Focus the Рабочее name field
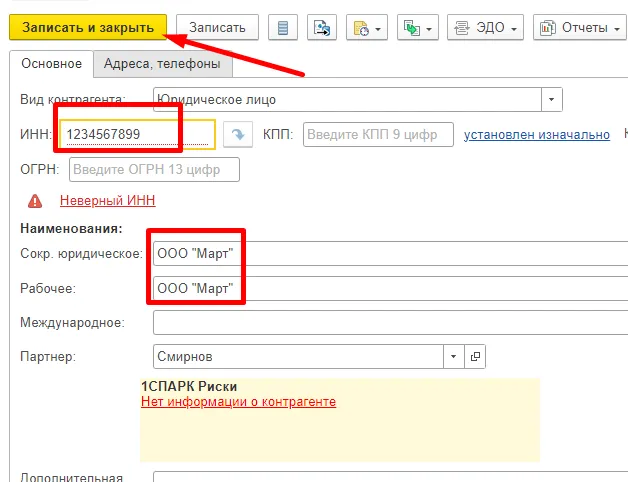 [390, 288]
